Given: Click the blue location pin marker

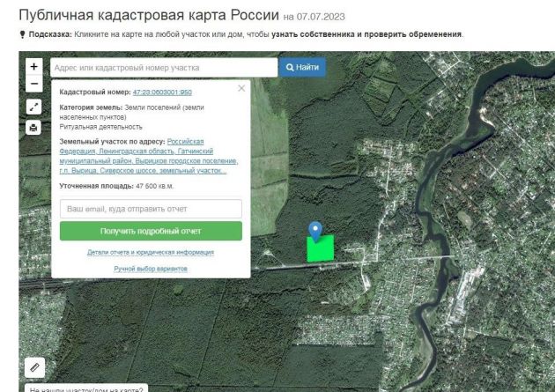Looking at the screenshot, I should (x=315, y=231).
